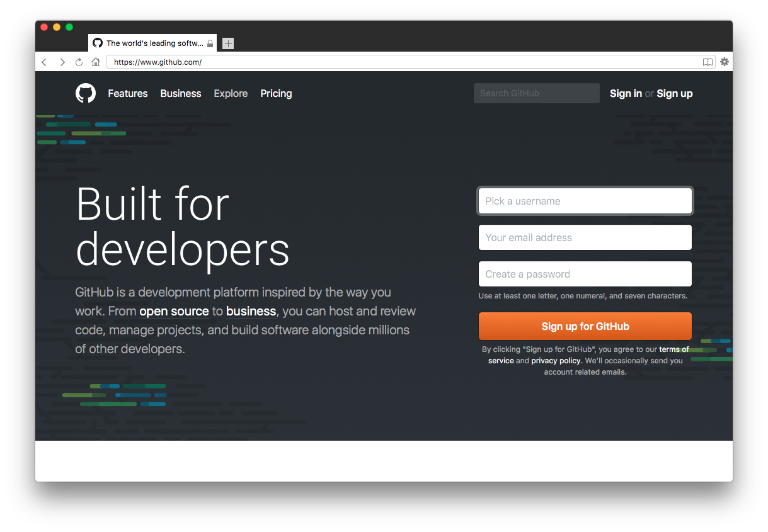Reload the page with the refresh icon
Screen dimensions: 768x532
pos(79,62)
